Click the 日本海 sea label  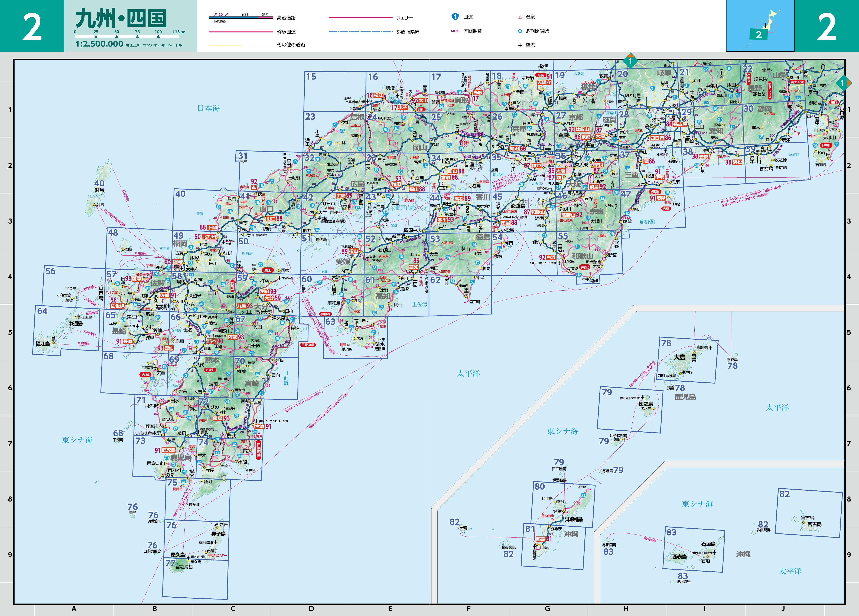click(x=208, y=108)
